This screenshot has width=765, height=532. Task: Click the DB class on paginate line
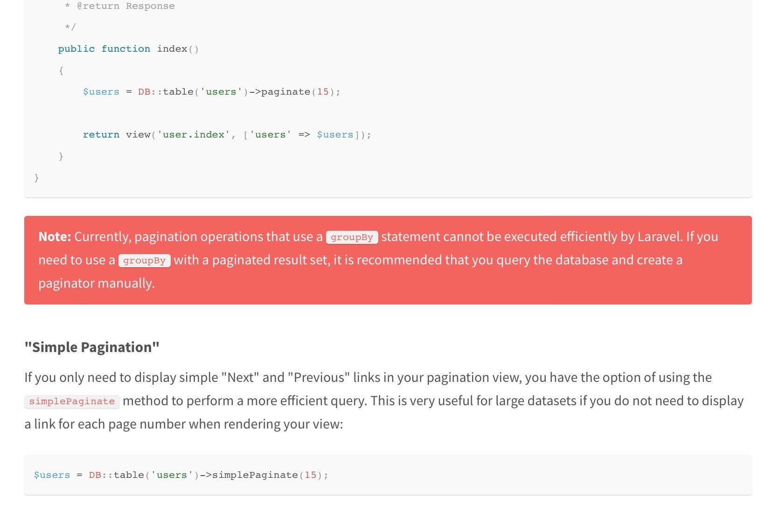[x=144, y=92]
